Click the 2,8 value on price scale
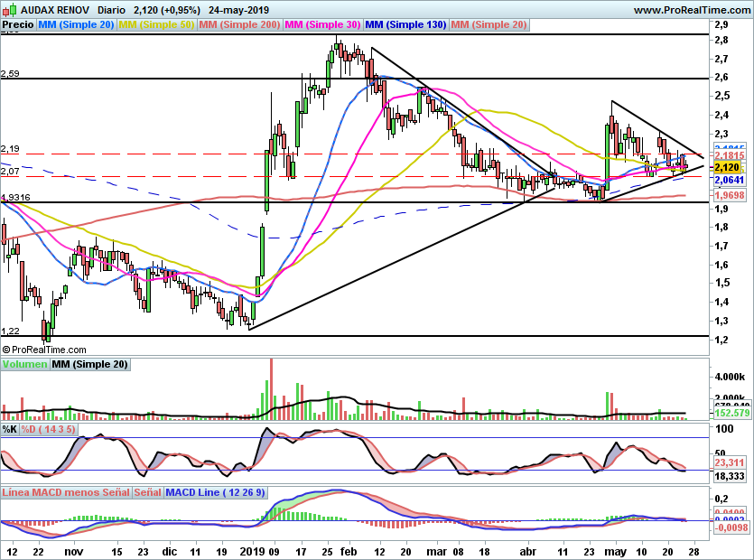754x560 pixels. [721, 40]
